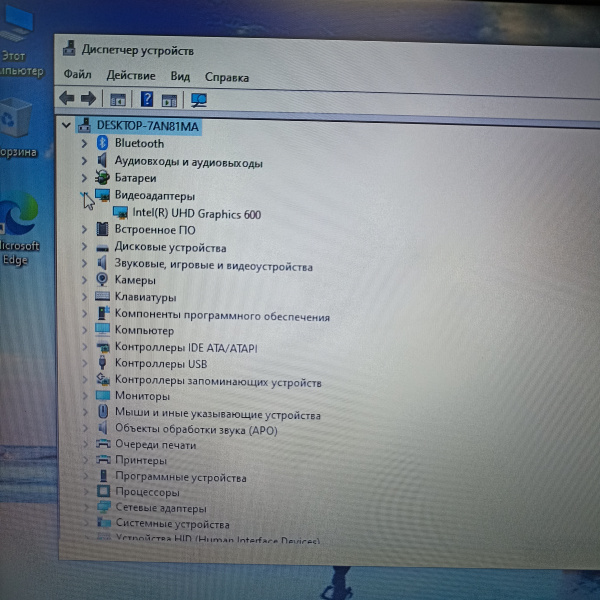Expand the Процессоры category
This screenshot has height=600, width=600.
(86, 491)
